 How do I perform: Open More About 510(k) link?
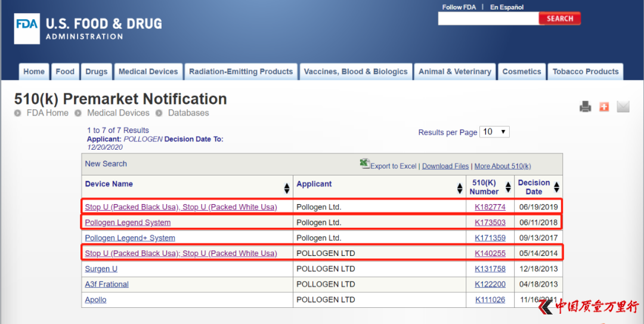tap(503, 166)
